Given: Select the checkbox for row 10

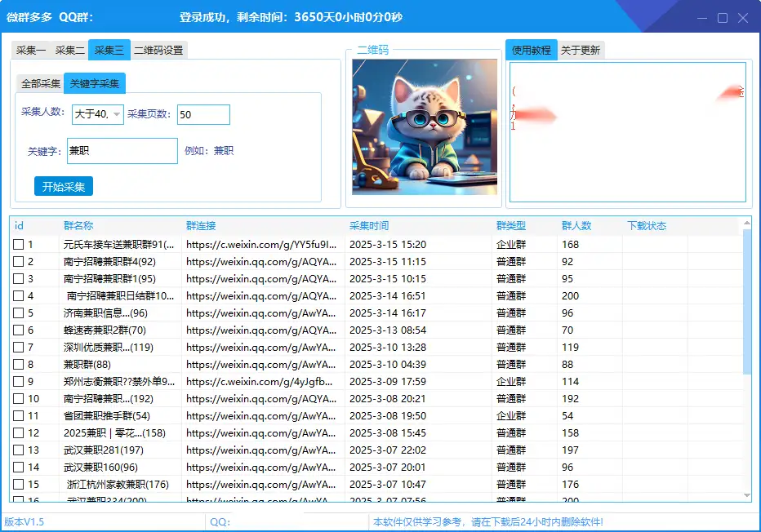Looking at the screenshot, I should [x=18, y=399].
